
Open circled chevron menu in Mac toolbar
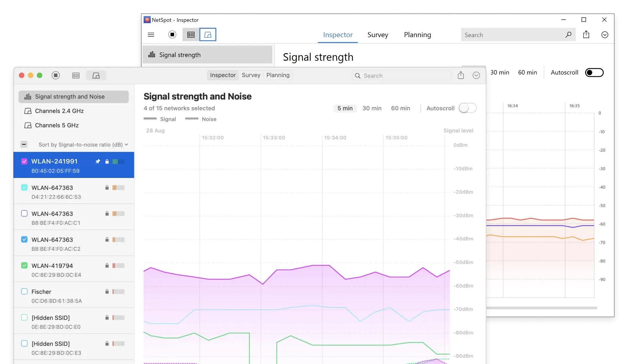476,75
